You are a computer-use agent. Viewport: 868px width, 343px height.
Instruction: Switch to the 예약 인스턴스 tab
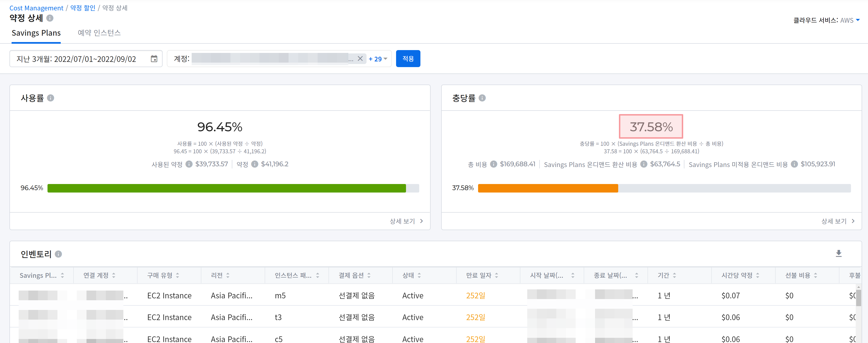tap(99, 33)
